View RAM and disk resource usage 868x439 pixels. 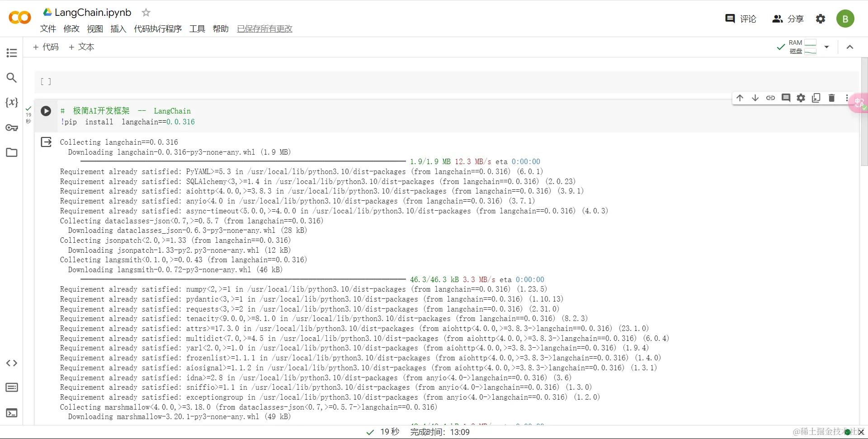(802, 47)
